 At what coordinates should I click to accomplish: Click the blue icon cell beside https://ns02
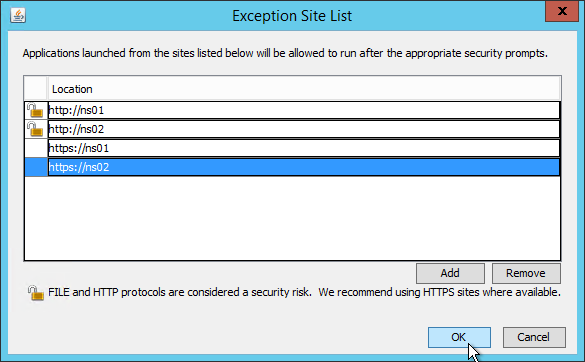pyautogui.click(x=36, y=167)
